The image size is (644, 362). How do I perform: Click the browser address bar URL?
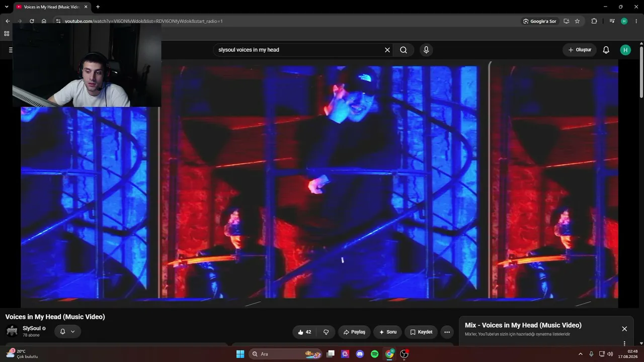click(143, 21)
